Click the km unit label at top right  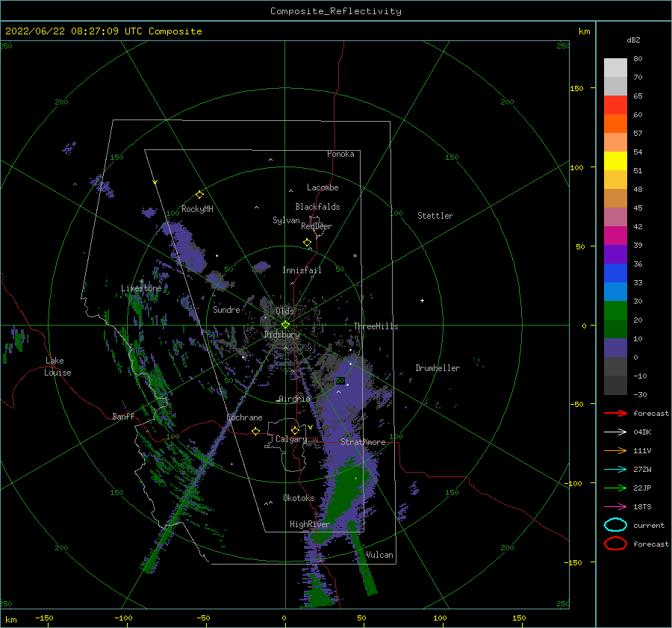(584, 31)
